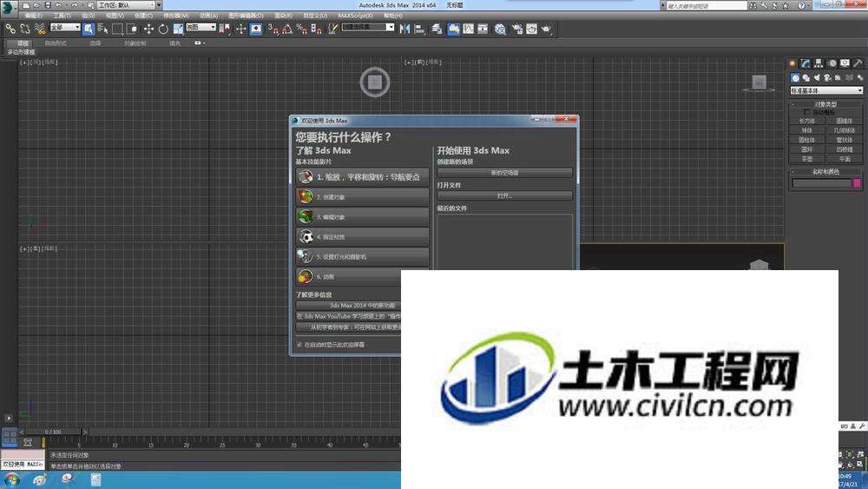Open the Render Setup icon
This screenshot has width=868, height=489.
(x=517, y=29)
